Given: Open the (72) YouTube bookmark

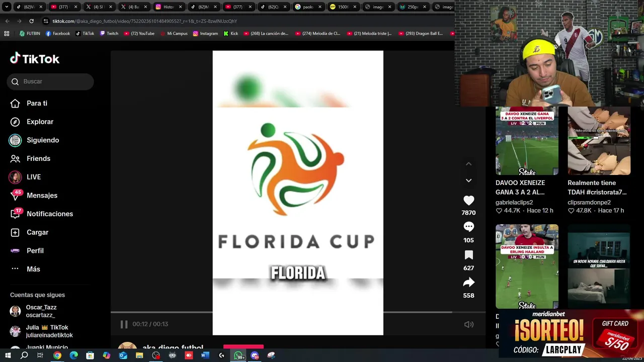Looking at the screenshot, I should pos(139,34).
